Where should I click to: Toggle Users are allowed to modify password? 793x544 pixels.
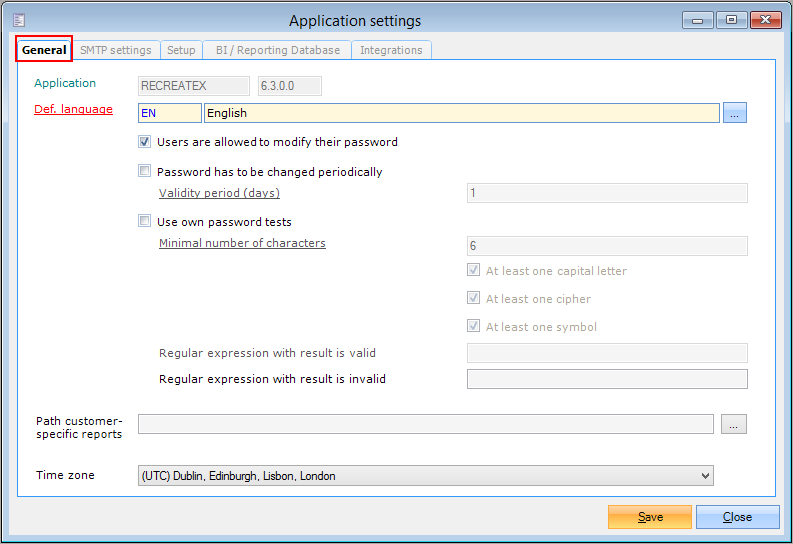point(145,142)
